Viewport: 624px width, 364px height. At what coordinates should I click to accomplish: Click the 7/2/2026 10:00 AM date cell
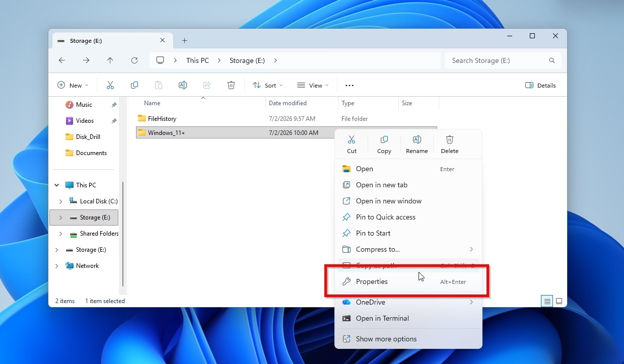294,133
